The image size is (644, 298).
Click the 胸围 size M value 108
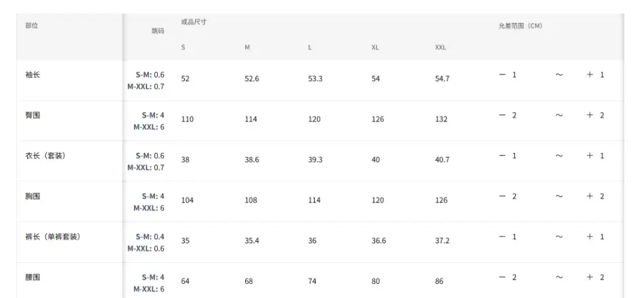(x=251, y=200)
